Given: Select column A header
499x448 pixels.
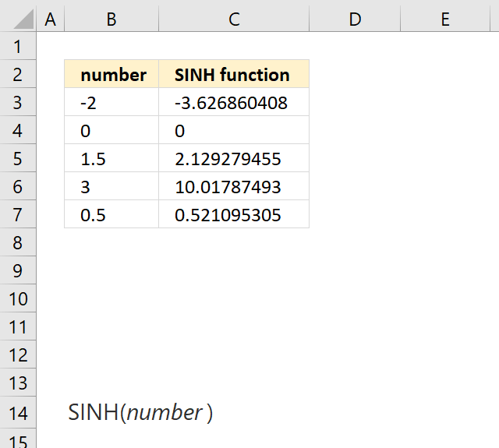Looking at the screenshot, I should (50, 19).
